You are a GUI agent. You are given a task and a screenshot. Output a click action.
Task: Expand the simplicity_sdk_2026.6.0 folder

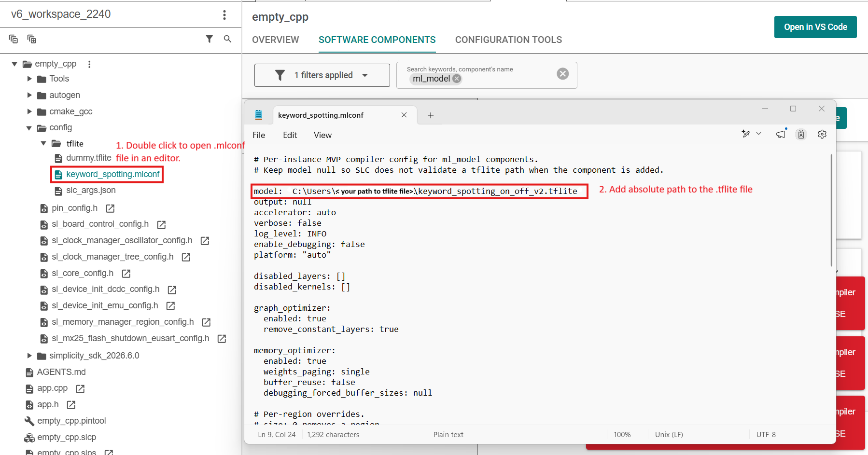[29, 356]
